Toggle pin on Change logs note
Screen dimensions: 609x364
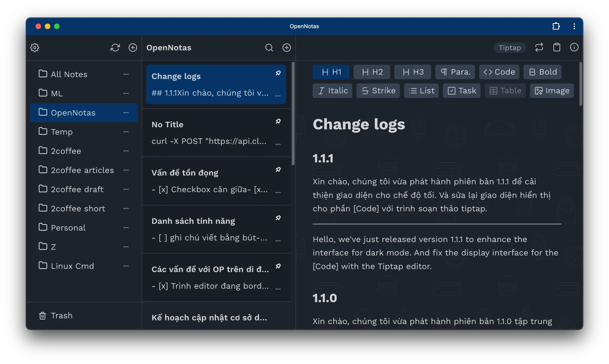pyautogui.click(x=278, y=73)
